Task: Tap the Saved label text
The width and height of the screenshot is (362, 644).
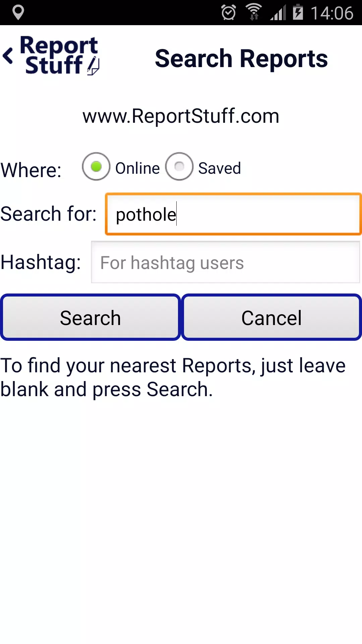Action: coord(220,168)
